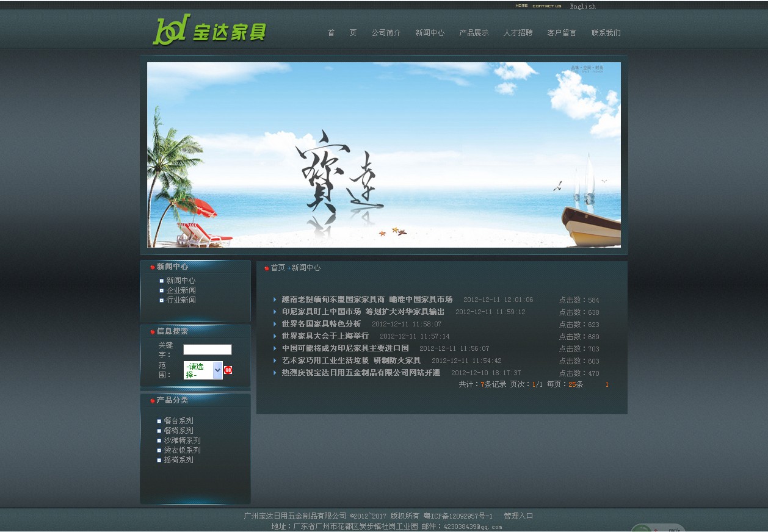Open the 范围 search scope dropdown

pyautogui.click(x=203, y=370)
